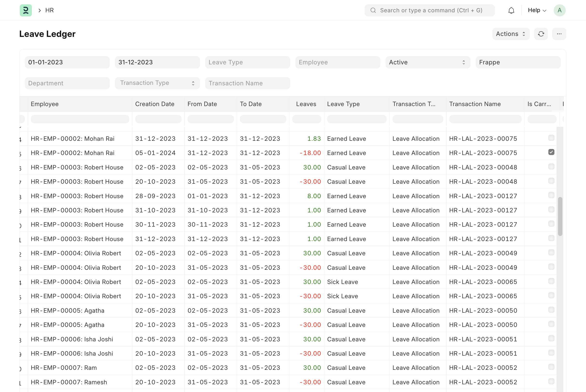Sort by the Leaves column header

pyautogui.click(x=307, y=104)
